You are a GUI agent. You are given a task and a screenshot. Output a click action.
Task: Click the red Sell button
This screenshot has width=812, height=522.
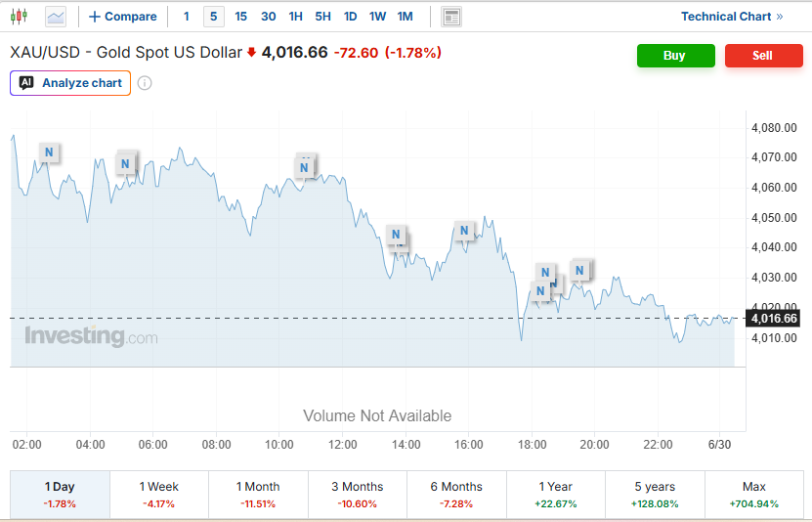pyautogui.click(x=764, y=56)
